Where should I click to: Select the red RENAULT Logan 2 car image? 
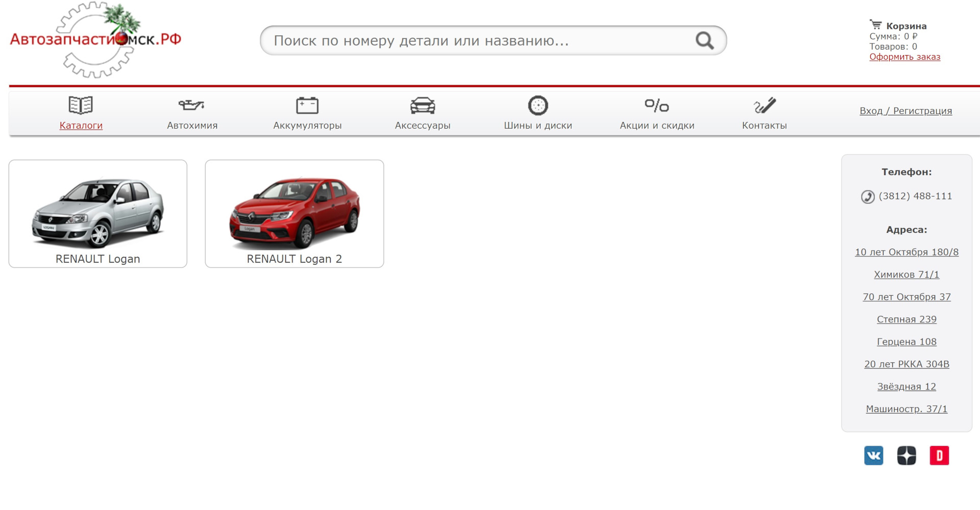pos(295,212)
